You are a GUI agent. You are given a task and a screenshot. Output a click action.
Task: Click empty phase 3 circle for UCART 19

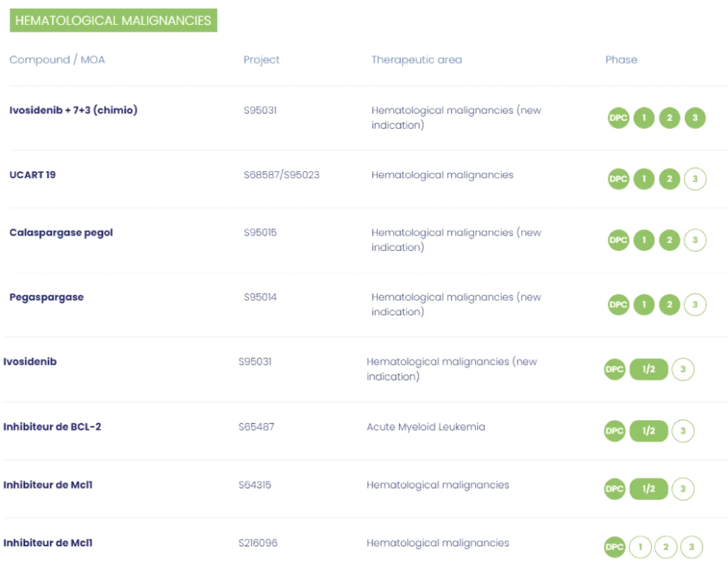[695, 179]
